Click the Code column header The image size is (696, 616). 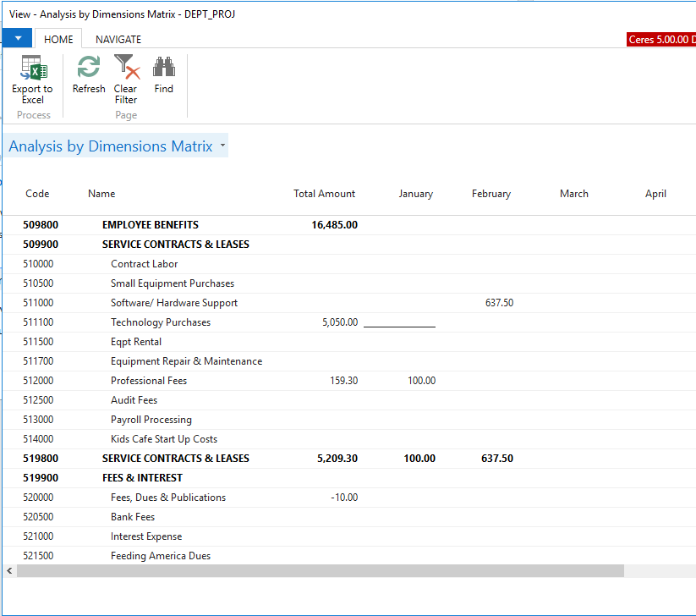pyautogui.click(x=37, y=194)
